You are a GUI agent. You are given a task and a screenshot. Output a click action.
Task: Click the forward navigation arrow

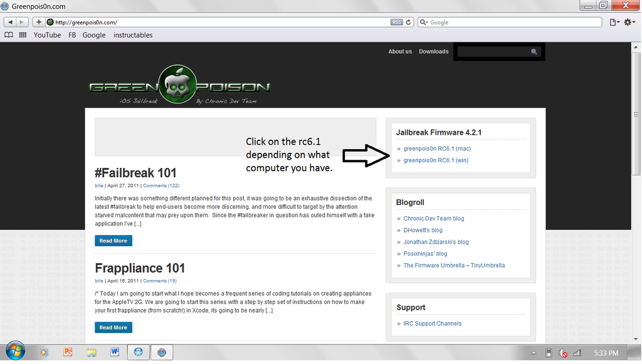[x=20, y=21]
